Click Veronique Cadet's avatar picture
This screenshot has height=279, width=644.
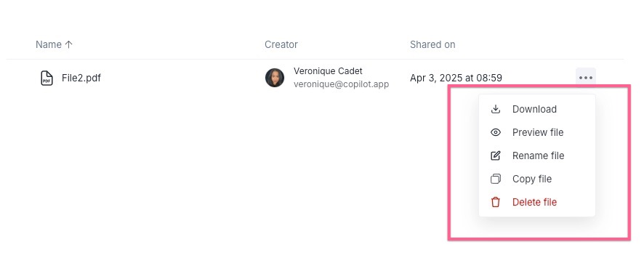(275, 78)
